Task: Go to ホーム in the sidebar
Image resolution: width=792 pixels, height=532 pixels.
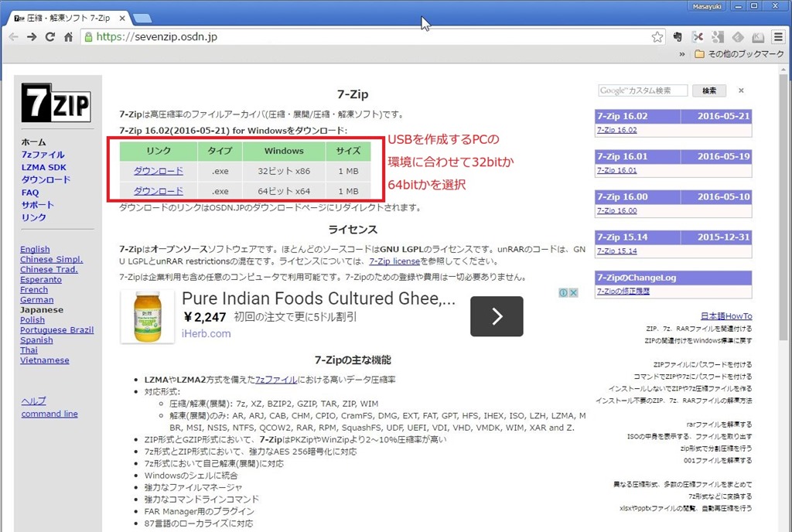Action: 33,142
